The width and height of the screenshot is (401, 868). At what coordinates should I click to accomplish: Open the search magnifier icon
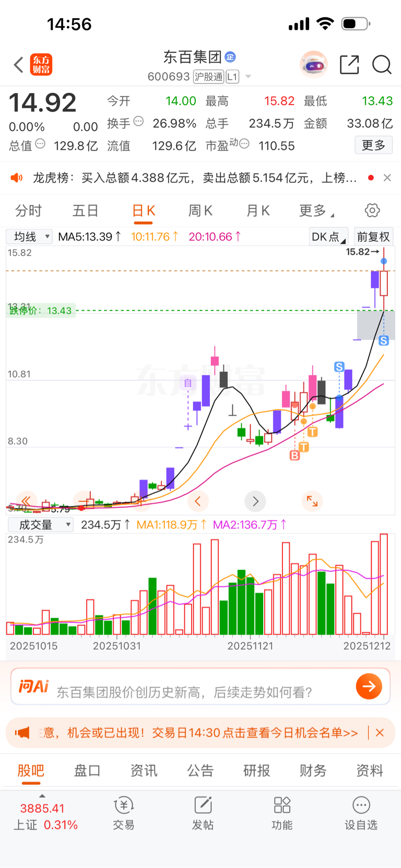[382, 65]
